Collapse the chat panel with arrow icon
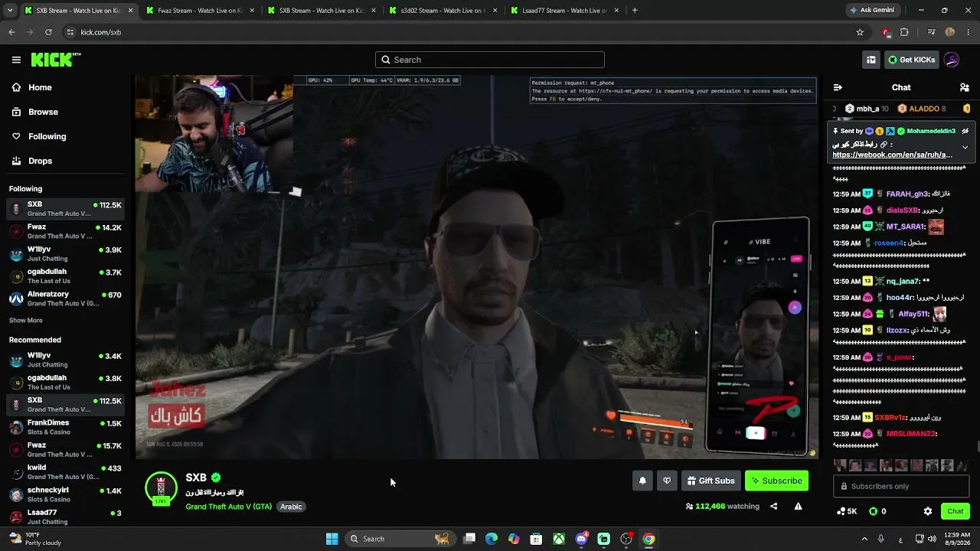This screenshot has height=551, width=980. 838,87
